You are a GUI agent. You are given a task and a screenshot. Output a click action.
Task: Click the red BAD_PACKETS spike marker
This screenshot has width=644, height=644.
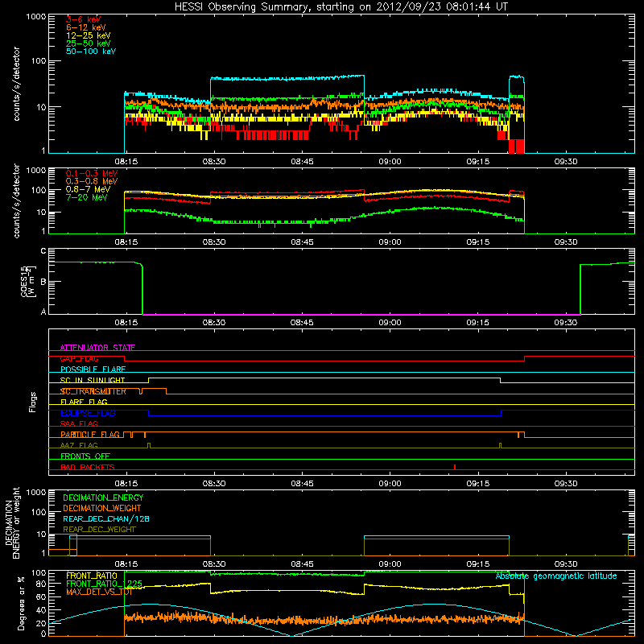pyautogui.click(x=455, y=467)
